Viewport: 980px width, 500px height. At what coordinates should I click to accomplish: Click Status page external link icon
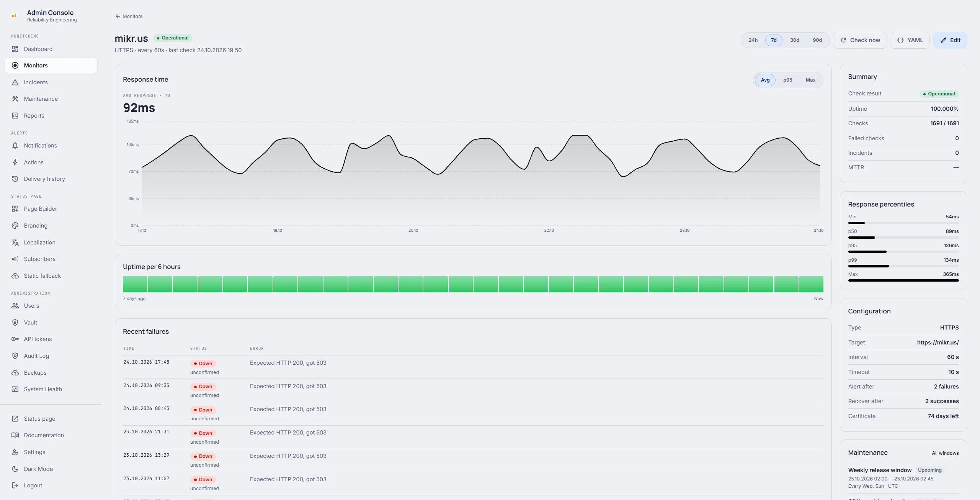pyautogui.click(x=15, y=419)
